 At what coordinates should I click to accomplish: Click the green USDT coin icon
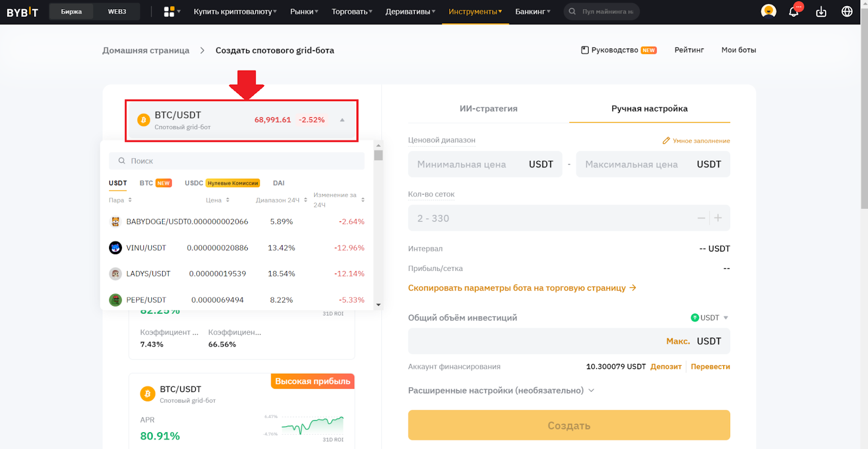[695, 318]
